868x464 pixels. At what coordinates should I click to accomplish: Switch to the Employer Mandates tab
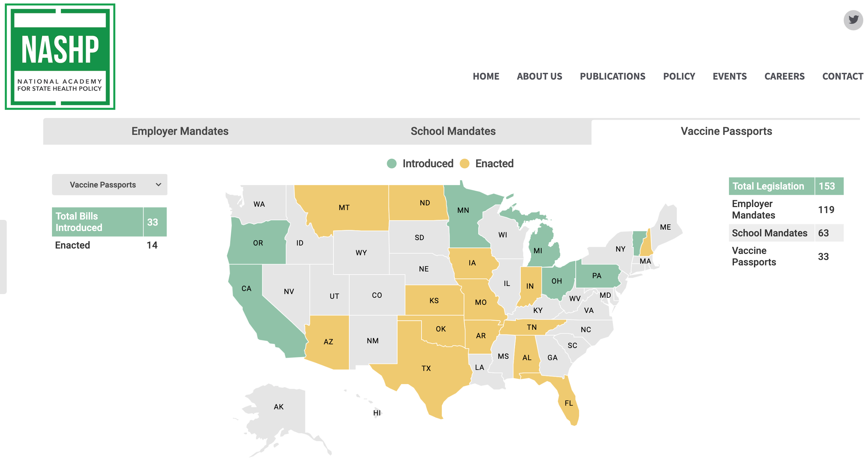[180, 131]
